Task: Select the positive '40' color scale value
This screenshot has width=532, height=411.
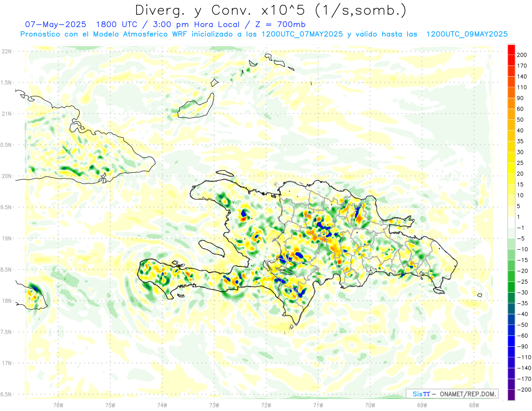Action: (x=520, y=131)
